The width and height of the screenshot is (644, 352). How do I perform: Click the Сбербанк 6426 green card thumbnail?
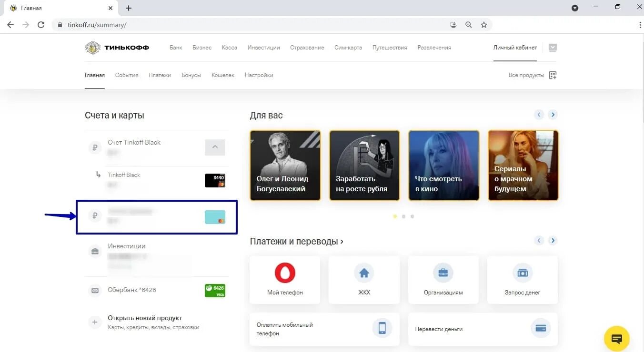coord(215,291)
